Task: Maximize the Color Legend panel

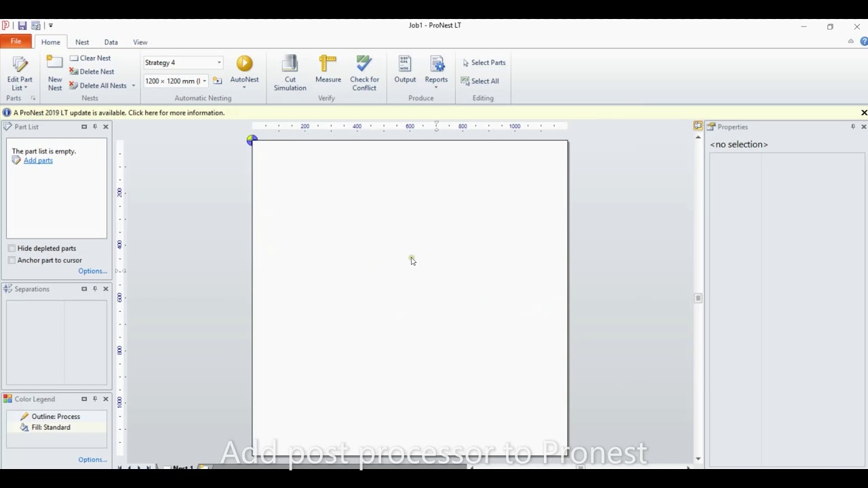Action: pyautogui.click(x=84, y=399)
